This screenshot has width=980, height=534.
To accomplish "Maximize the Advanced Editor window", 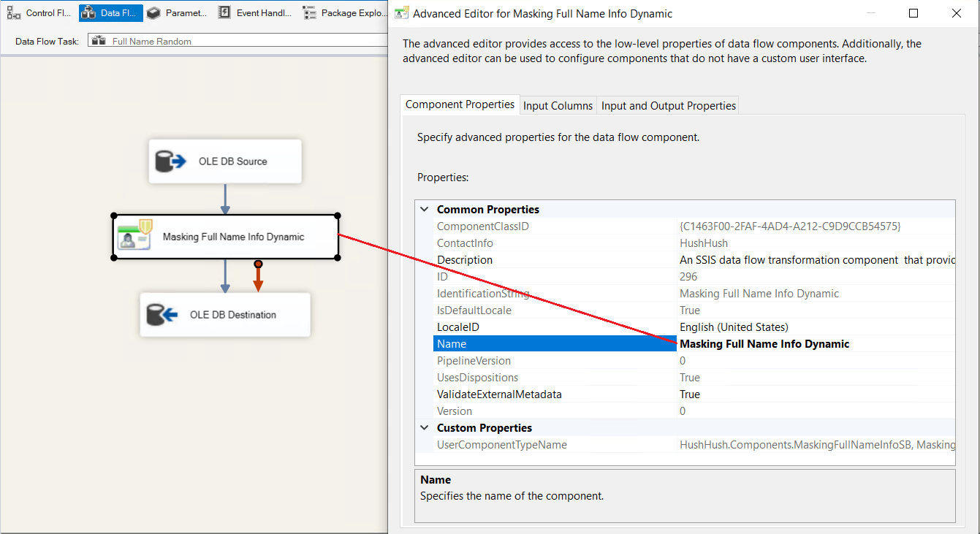I will 913,13.
